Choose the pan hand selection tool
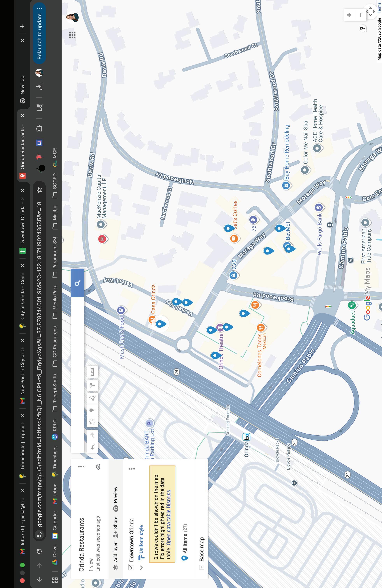Screen dimensions: 382x588 pos(92,422)
